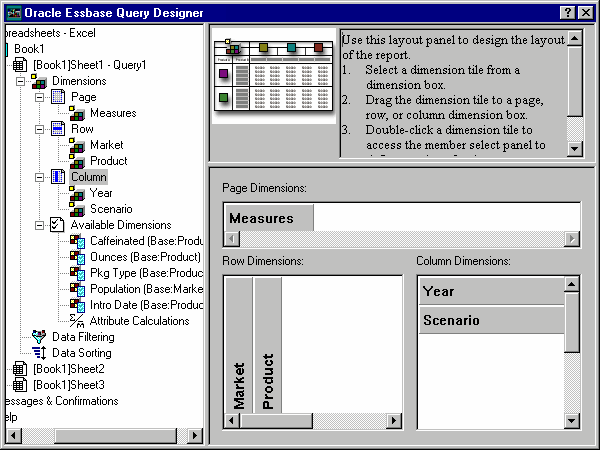The height and width of the screenshot is (450, 600).
Task: Select Caffeinated (Base:Product) label
Action: coord(146,241)
